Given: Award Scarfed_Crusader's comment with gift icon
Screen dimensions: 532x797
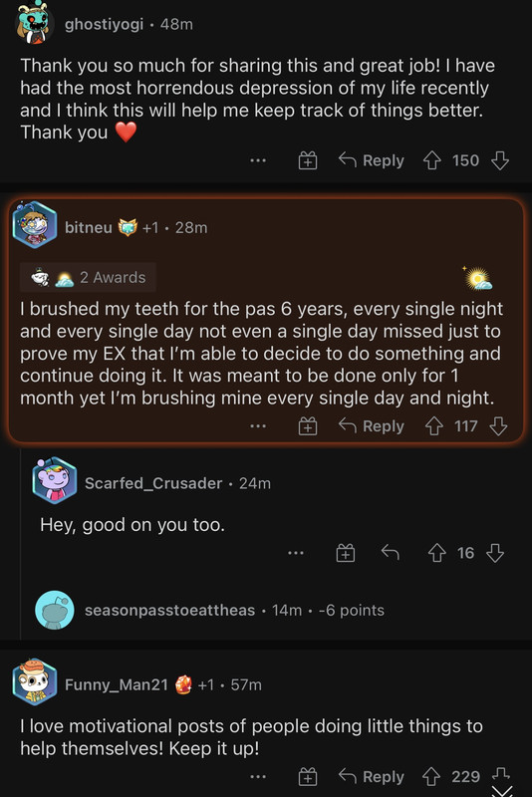Looking at the screenshot, I should (346, 553).
